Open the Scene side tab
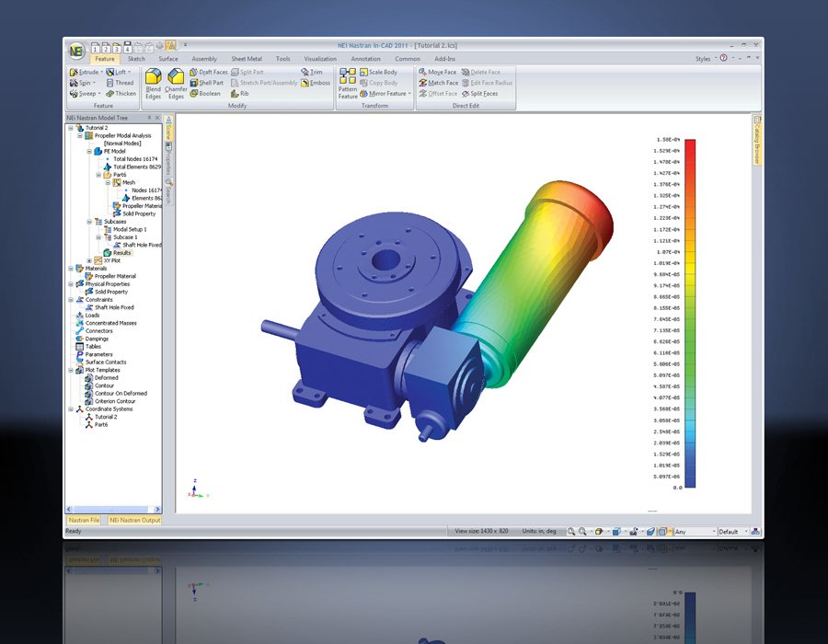The width and height of the screenshot is (828, 644). 169,127
